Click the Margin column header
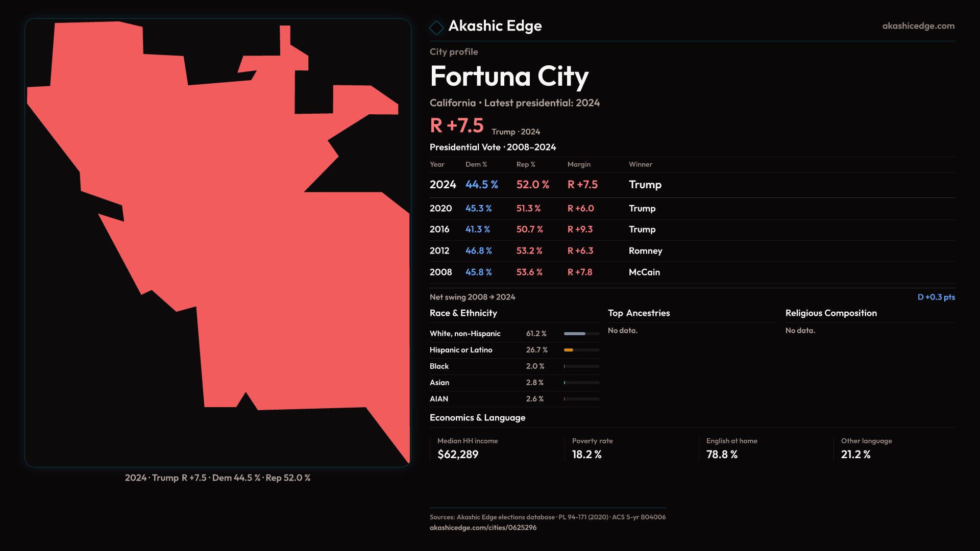Screen dimensions: 980x551 [579, 164]
